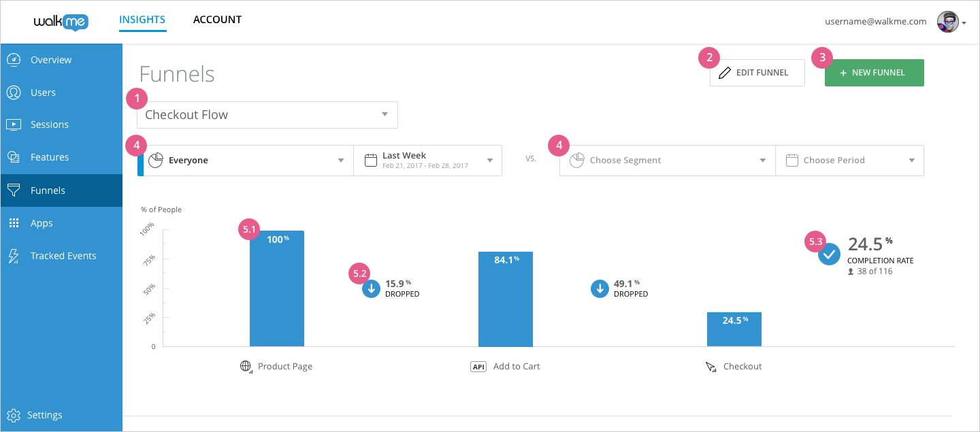
Task: Click the NEW FUNNEL button
Action: [874, 72]
